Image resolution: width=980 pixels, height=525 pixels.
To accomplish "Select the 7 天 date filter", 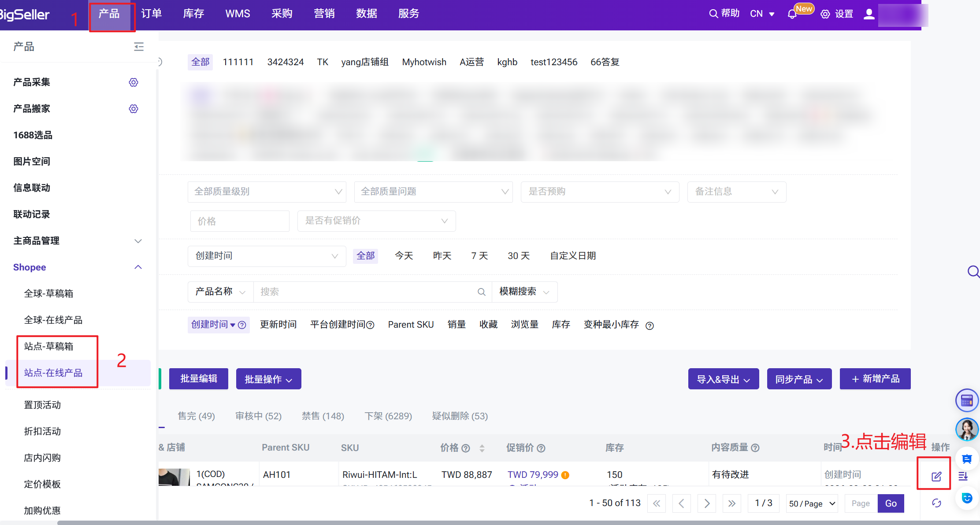I will (479, 256).
